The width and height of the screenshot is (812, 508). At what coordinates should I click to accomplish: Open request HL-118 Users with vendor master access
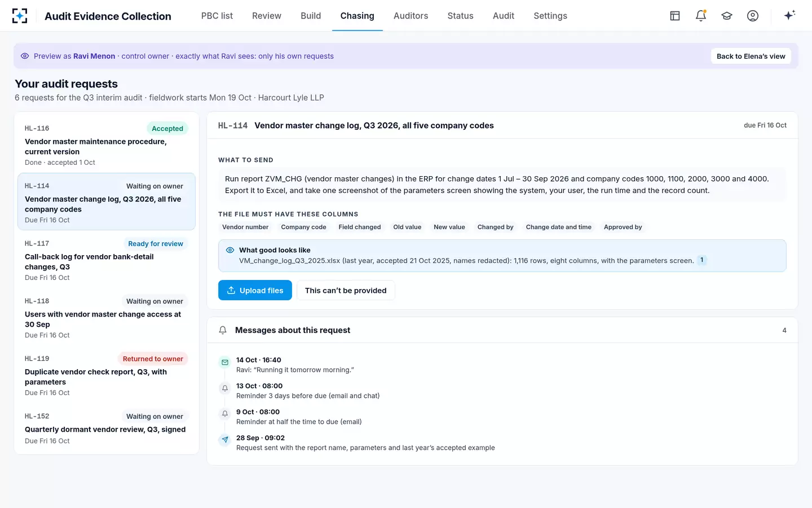tap(107, 317)
